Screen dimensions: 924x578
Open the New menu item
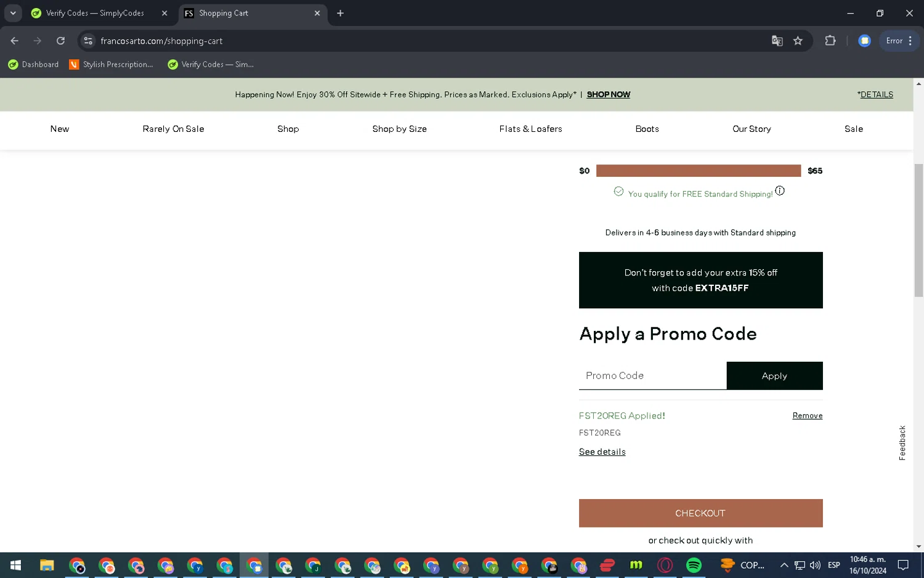tap(60, 129)
